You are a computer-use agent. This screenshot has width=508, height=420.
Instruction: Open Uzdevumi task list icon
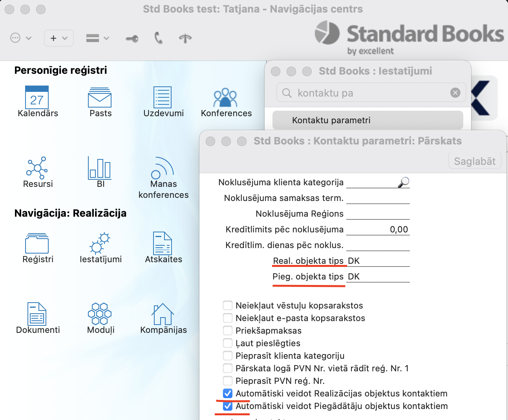click(163, 97)
